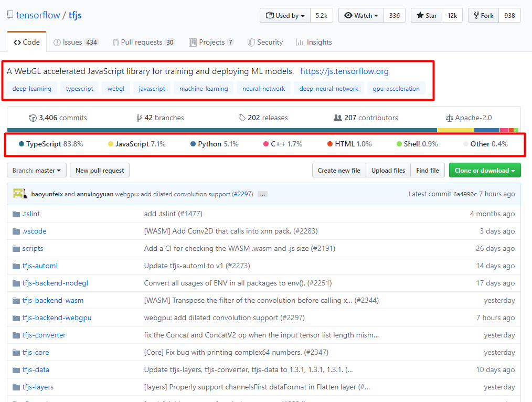Open the .vscode folder
Viewport: 532px width, 402px height.
[34, 231]
